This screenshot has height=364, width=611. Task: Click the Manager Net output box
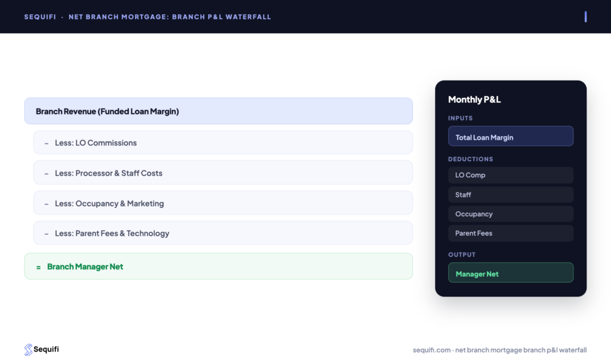[511, 273]
